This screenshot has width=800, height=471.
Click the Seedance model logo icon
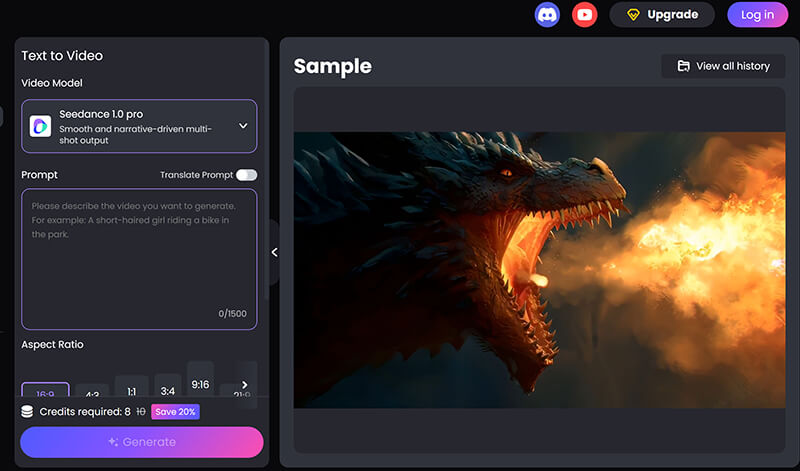41,126
